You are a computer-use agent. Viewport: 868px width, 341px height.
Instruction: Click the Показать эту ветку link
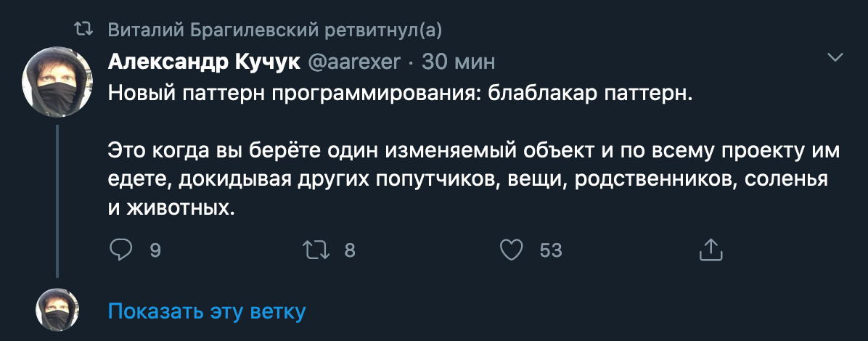coord(207,312)
